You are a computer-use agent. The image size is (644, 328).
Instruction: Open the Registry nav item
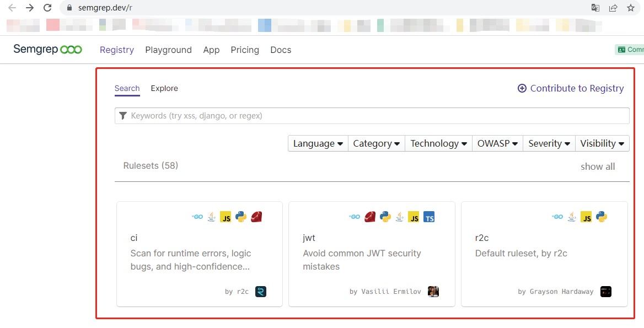[x=117, y=50]
